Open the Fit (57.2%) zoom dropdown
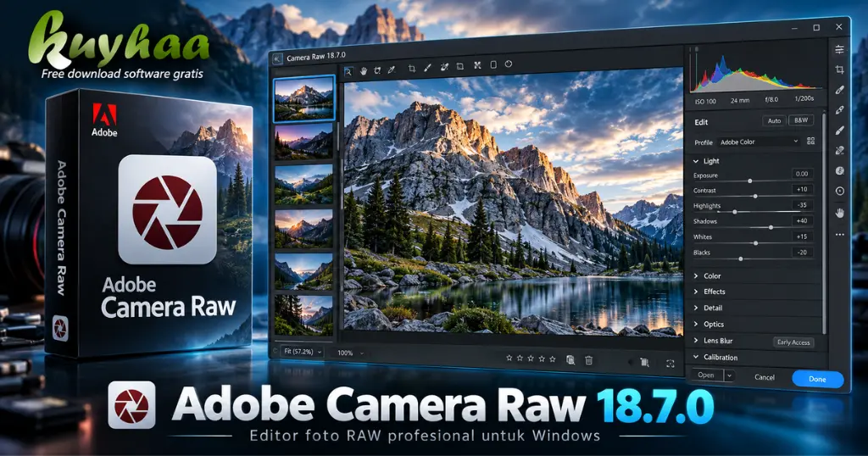 (x=303, y=352)
